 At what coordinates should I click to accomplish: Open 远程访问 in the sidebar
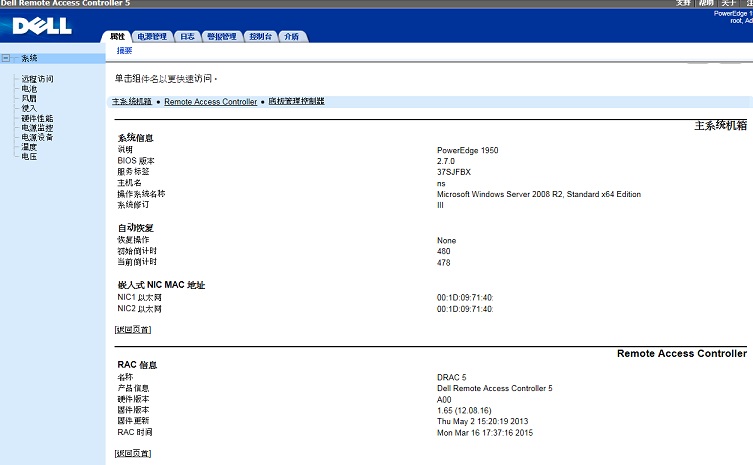point(37,78)
